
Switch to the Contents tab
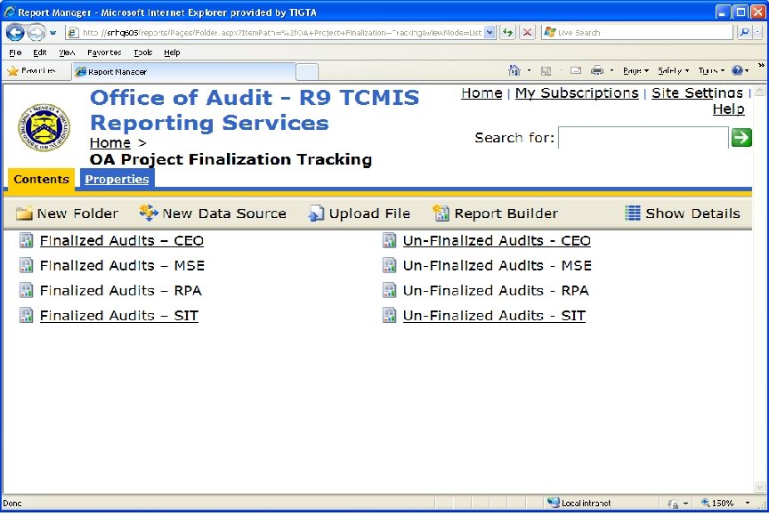41,179
